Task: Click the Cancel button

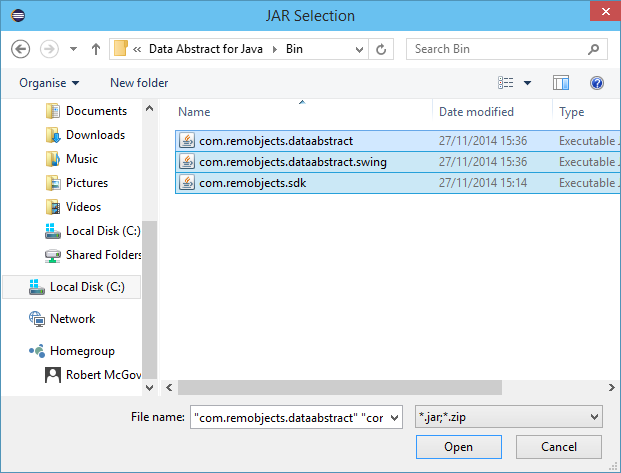Action: [x=559, y=447]
